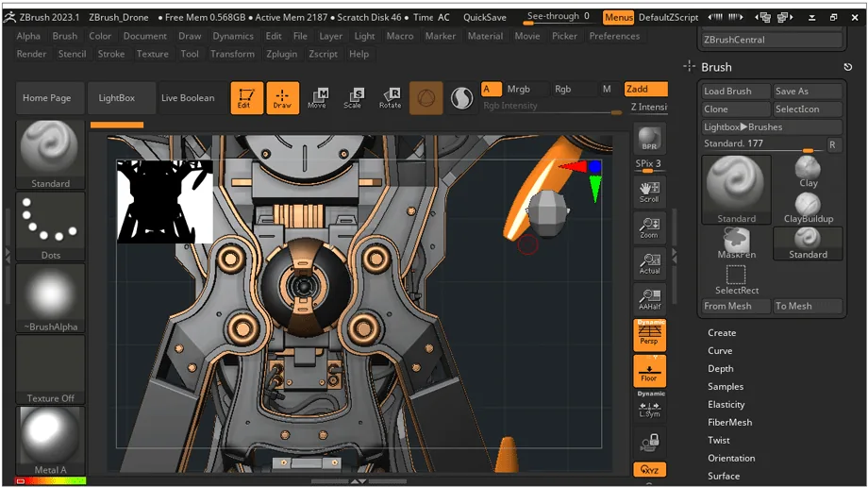Expand the Depth brush section

coord(720,369)
